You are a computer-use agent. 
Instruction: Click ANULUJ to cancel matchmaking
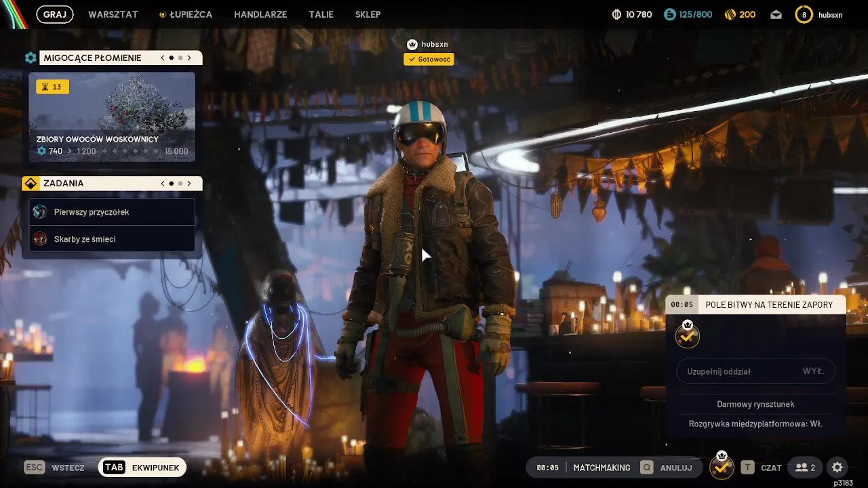676,468
